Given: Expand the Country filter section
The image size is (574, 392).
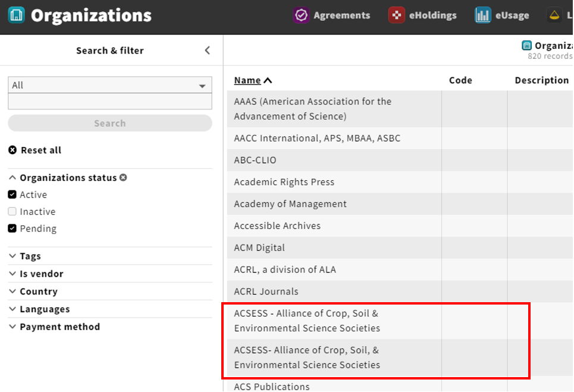Looking at the screenshot, I should tap(33, 291).
